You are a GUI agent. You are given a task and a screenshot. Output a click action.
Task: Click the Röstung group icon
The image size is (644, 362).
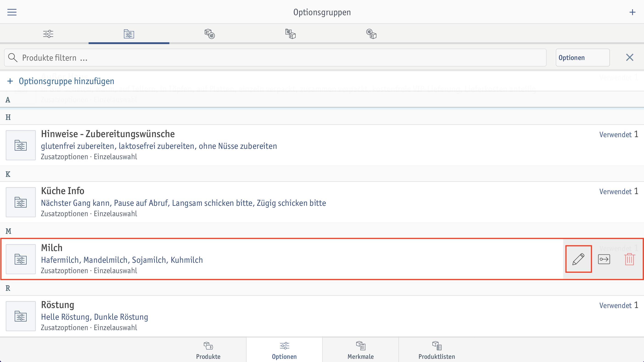tap(21, 316)
